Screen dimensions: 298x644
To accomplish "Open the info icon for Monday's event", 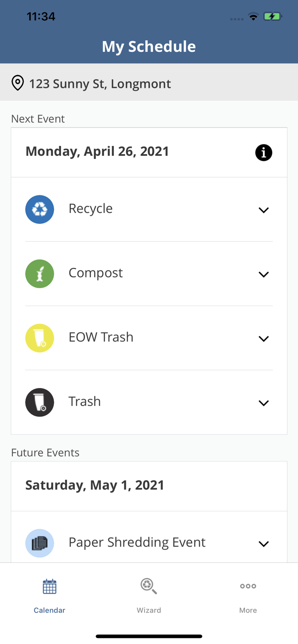I will (264, 152).
